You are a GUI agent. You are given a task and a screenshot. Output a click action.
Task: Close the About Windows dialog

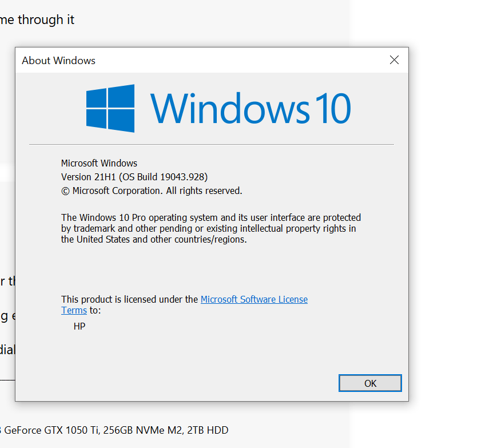pos(394,60)
